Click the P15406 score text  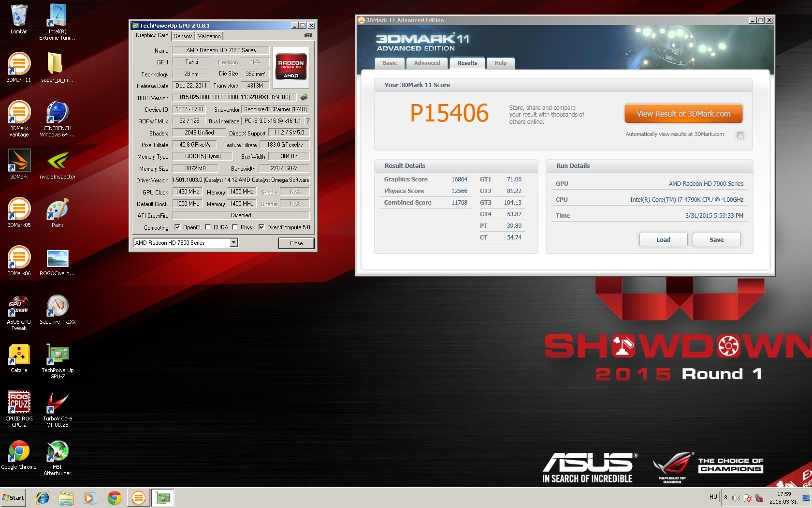(449, 113)
